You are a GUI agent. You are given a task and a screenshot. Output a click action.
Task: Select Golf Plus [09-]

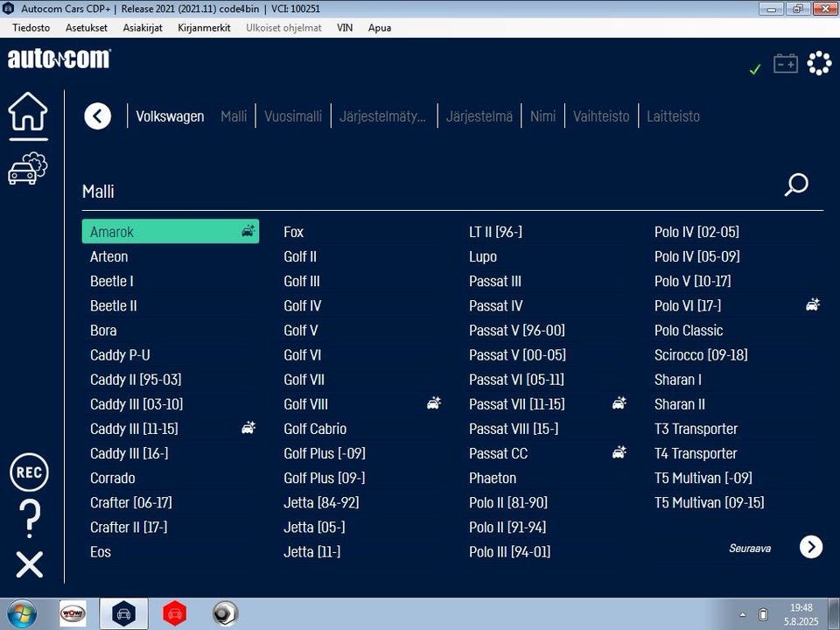(x=324, y=479)
